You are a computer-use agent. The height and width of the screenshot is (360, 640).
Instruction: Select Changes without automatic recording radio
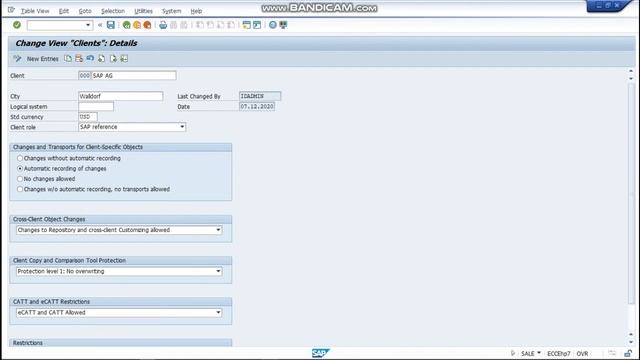[20, 158]
